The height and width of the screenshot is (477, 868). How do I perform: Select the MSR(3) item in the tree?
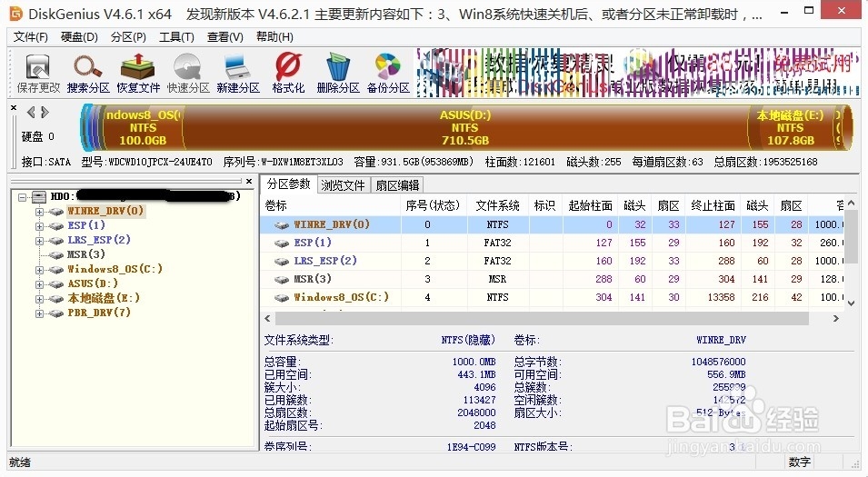click(85, 254)
